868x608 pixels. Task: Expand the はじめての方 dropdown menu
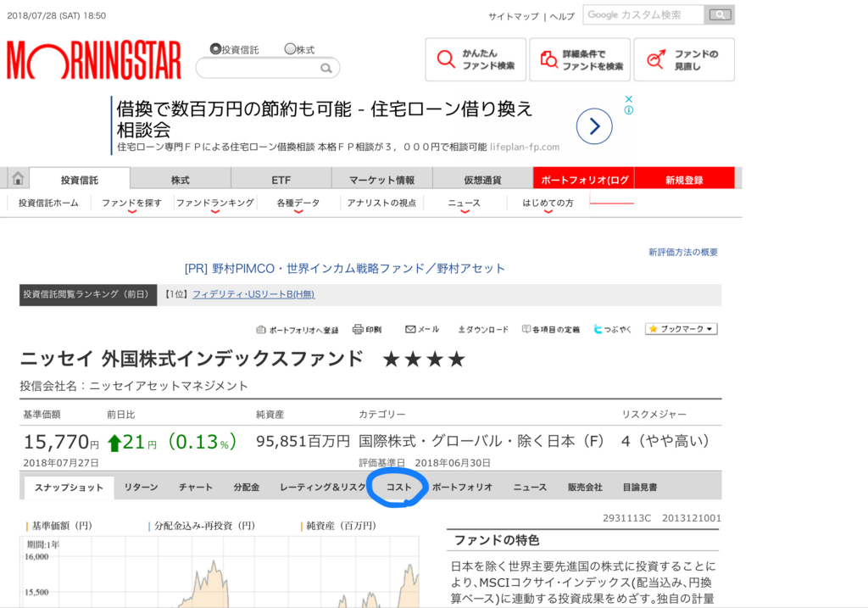tap(548, 204)
